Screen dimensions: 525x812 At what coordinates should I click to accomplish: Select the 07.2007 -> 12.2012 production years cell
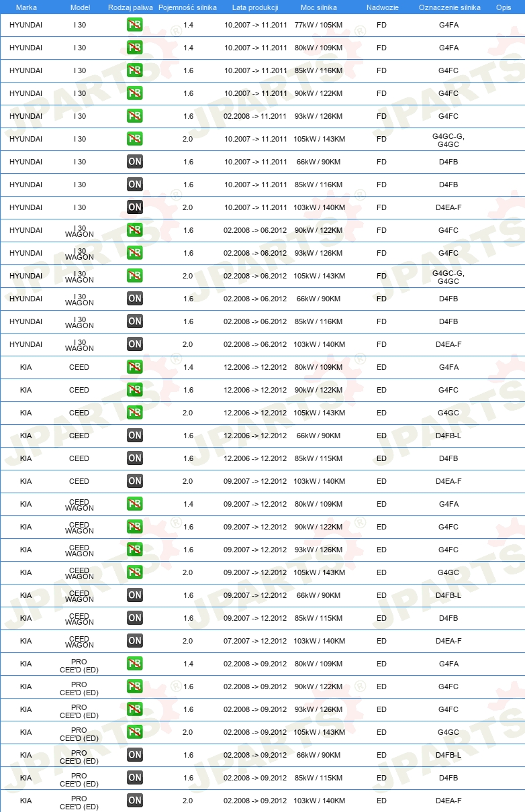coord(255,642)
